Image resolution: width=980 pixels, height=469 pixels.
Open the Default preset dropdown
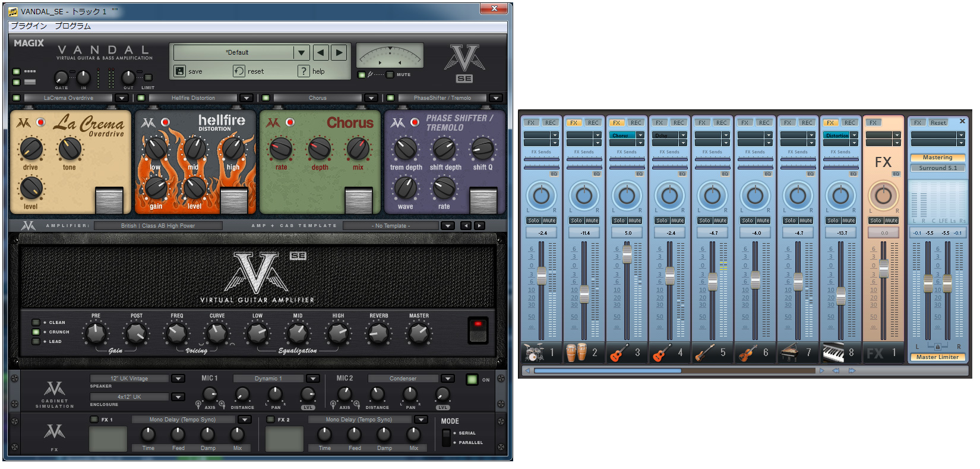tap(302, 52)
